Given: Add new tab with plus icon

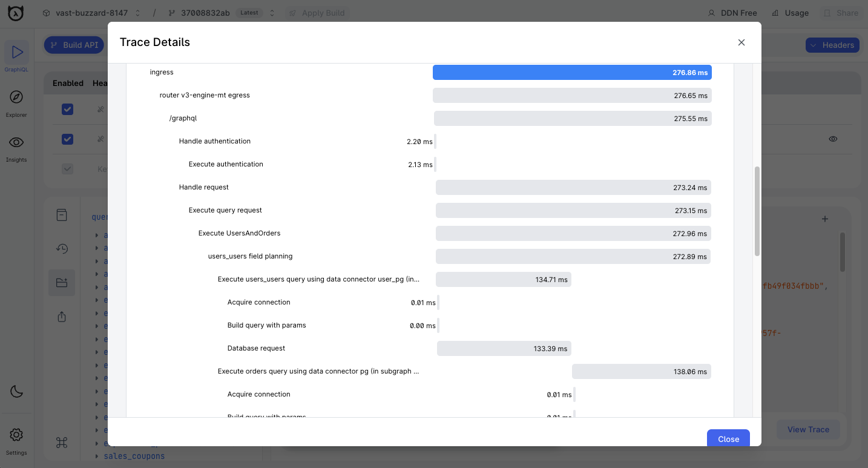Looking at the screenshot, I should pos(824,219).
